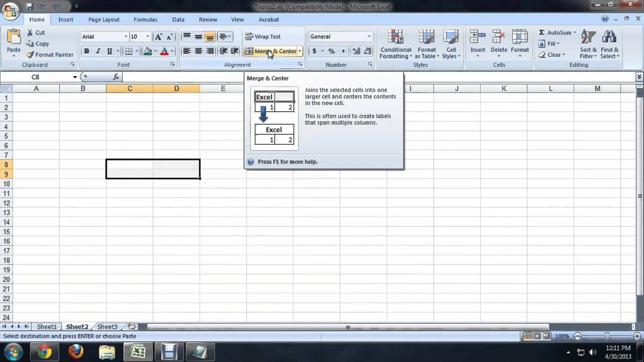Screen dimensions: 644x362
Task: Expand Merge & Center dropdown arrow
Action: pos(300,51)
